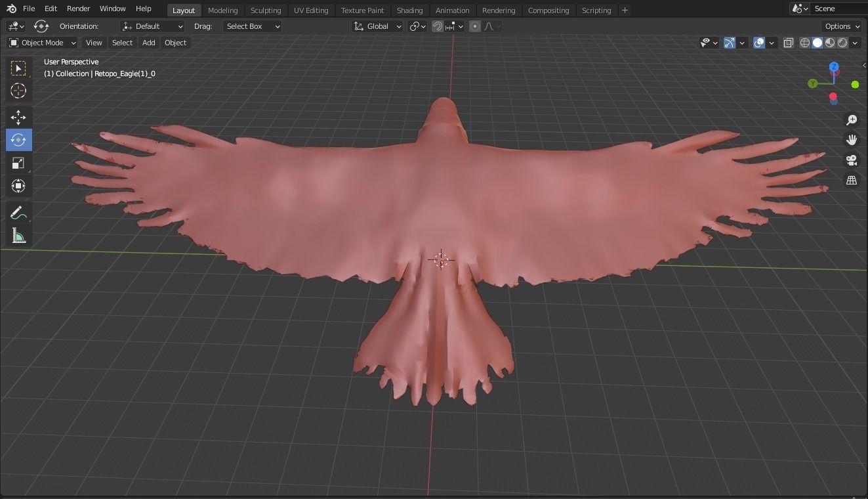This screenshot has height=499, width=868.
Task: Toggle X-Ray view button
Action: [x=788, y=43]
